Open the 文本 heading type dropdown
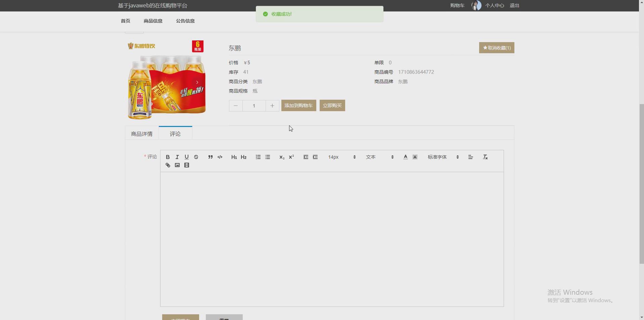The image size is (644, 320). 379,157
